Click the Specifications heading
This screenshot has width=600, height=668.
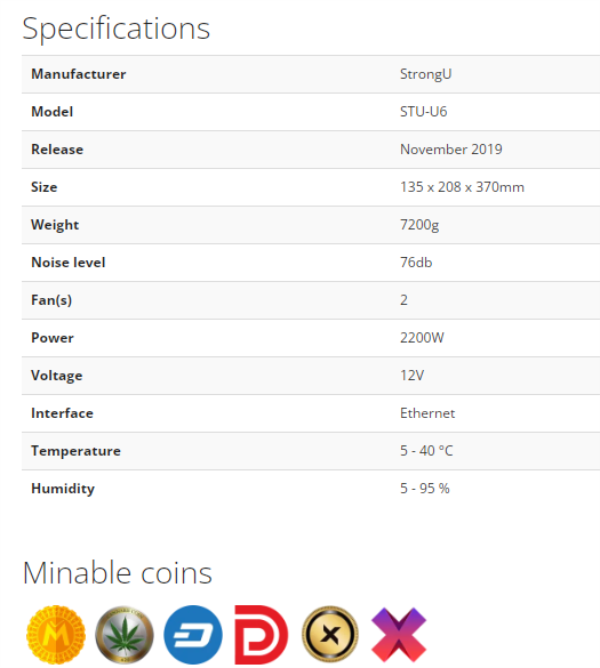116,29
